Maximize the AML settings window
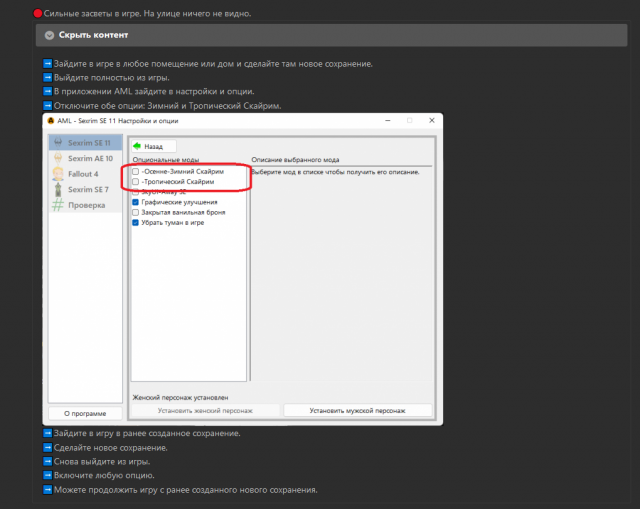The image size is (640, 509). [x=409, y=120]
